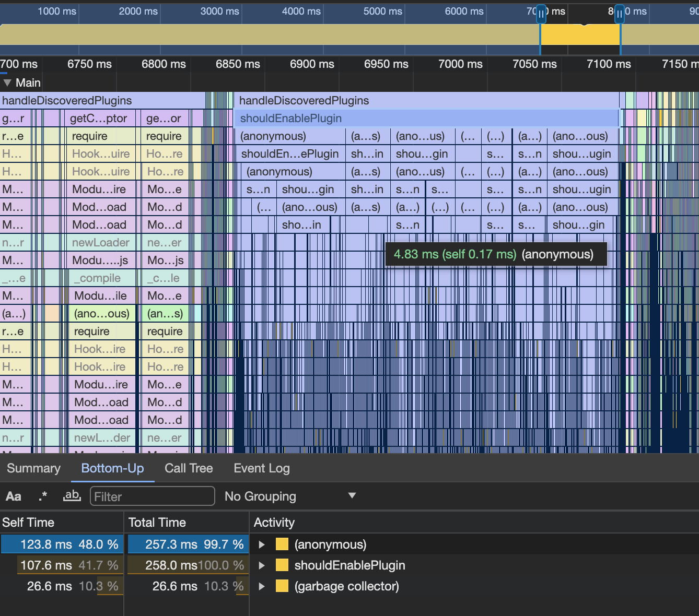Open the Event Log tab
The height and width of the screenshot is (616, 699).
coord(262,468)
